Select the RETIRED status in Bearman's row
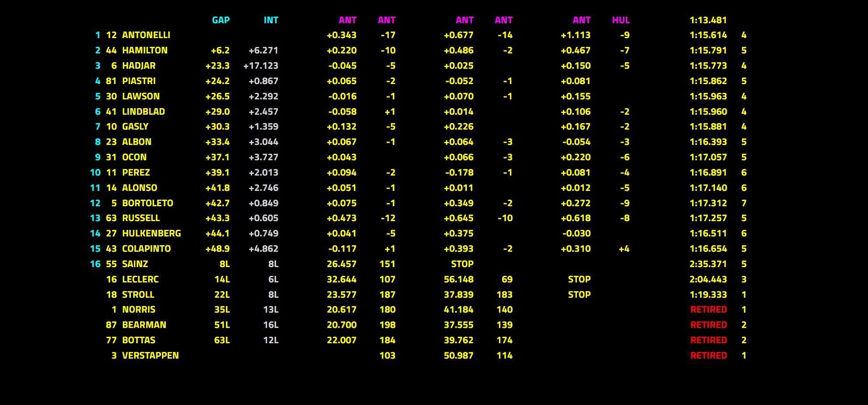 [x=709, y=325]
